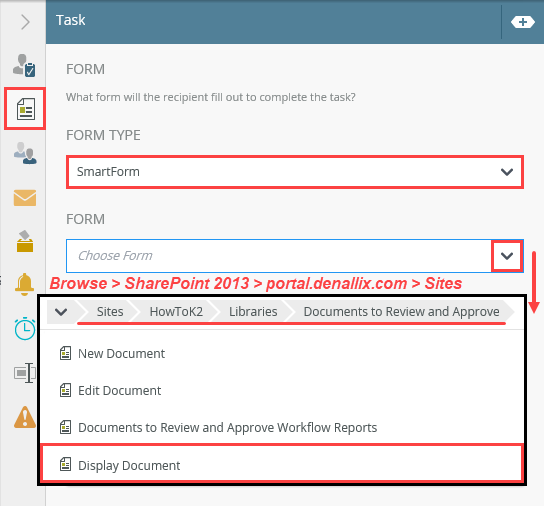Viewport: 544px width, 506px height.
Task: Click the Task panel title
Action: [70, 20]
